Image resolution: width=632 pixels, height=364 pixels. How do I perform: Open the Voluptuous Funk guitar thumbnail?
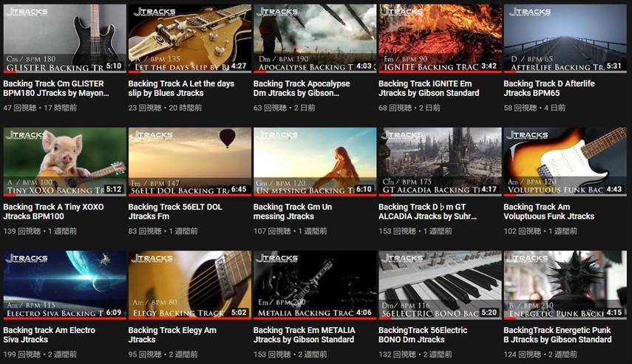pos(565,162)
